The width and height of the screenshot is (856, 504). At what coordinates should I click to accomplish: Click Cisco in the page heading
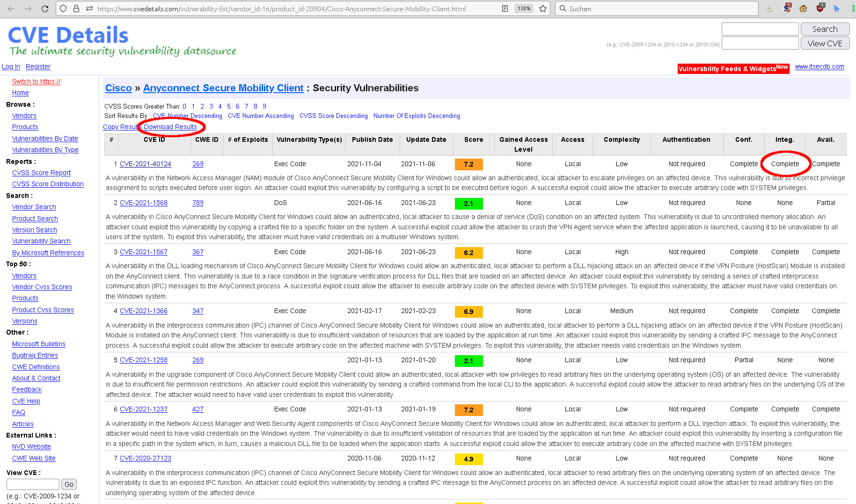coord(118,88)
